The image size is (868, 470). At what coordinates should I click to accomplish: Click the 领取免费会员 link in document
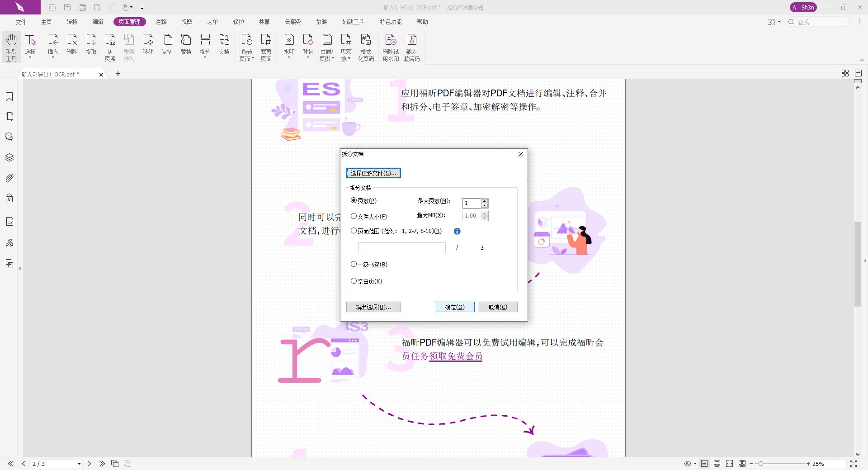(x=456, y=356)
